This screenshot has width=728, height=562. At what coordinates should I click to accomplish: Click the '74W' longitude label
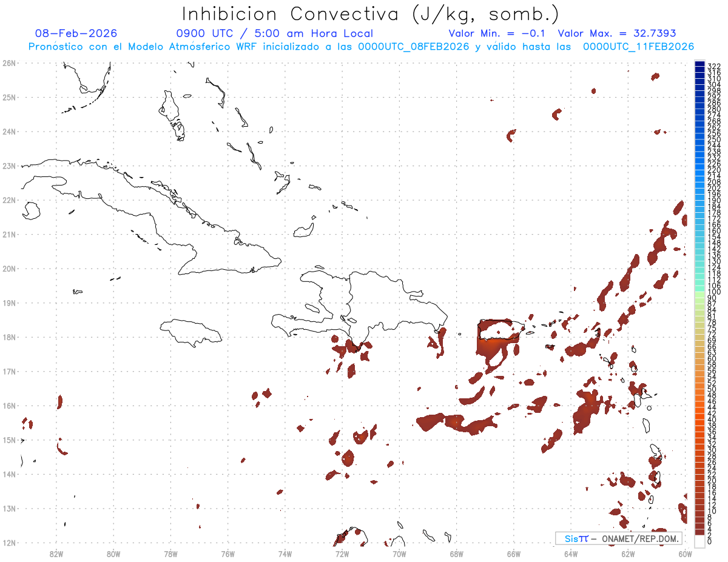point(285,554)
